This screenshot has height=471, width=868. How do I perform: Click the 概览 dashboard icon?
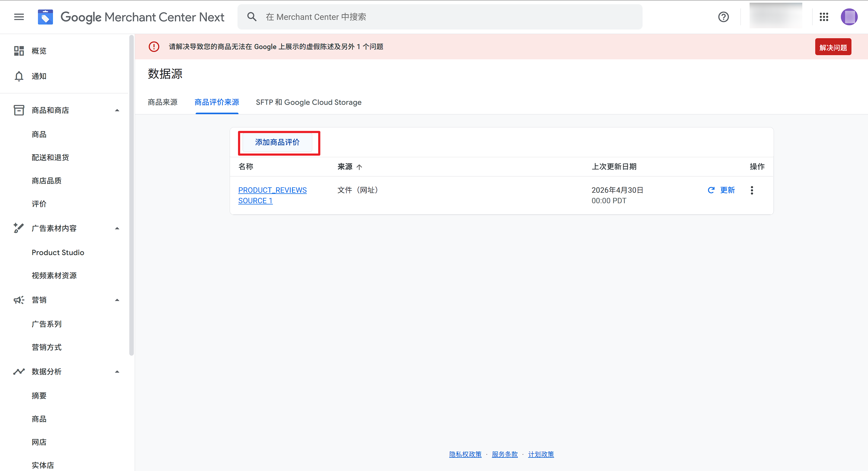click(x=19, y=51)
